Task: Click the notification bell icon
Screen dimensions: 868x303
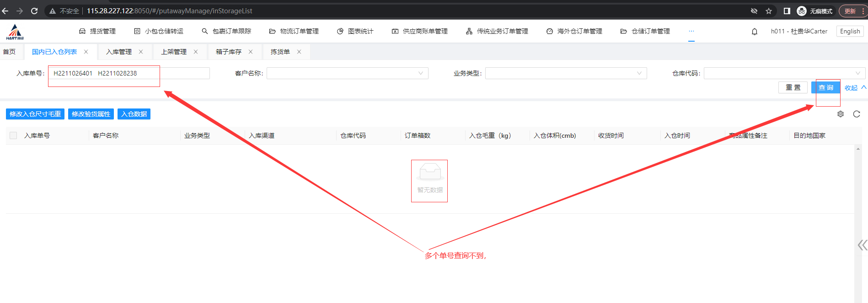Action: point(754,32)
